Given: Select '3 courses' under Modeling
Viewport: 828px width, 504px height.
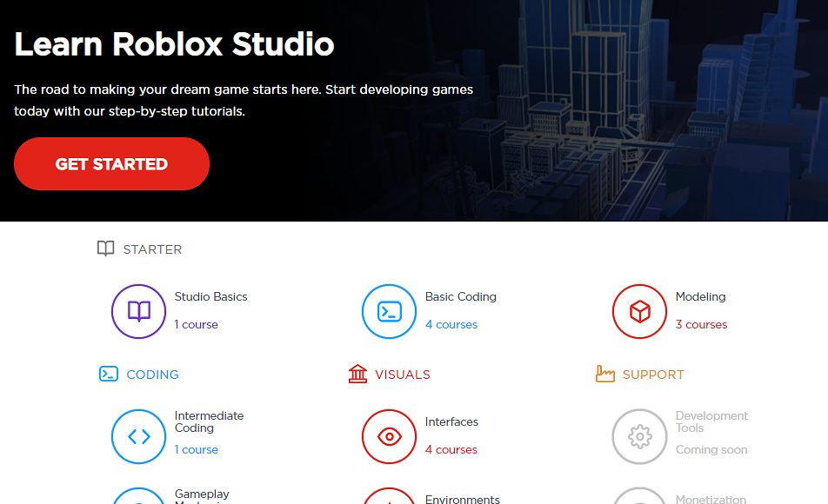Looking at the screenshot, I should (701, 325).
